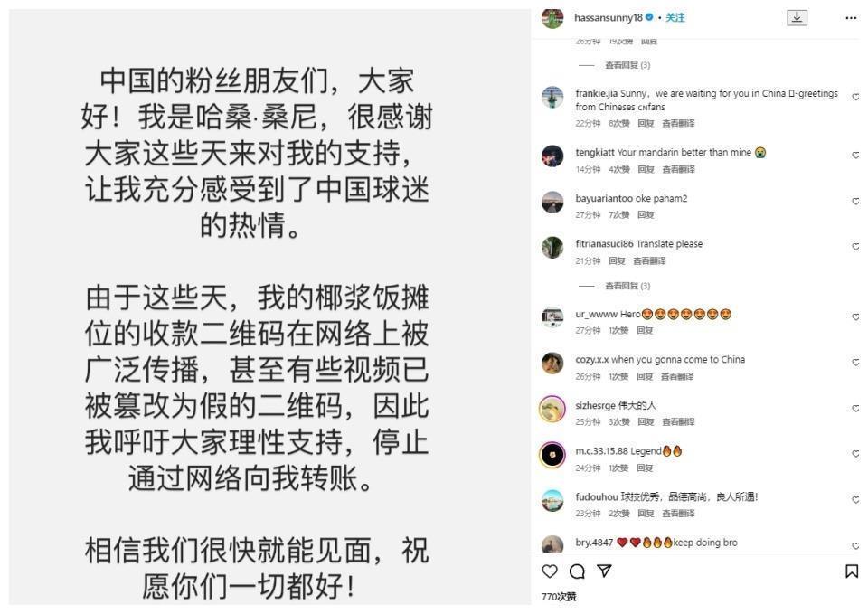Open hassansunny18 profile avatar
This screenshot has width=868, height=614.
(552, 18)
